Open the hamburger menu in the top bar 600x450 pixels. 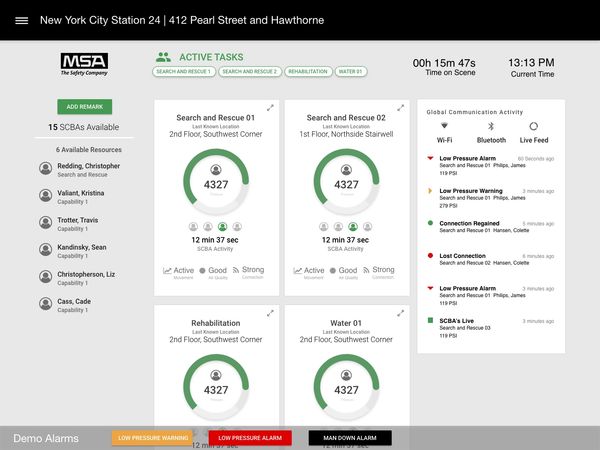(x=21, y=21)
